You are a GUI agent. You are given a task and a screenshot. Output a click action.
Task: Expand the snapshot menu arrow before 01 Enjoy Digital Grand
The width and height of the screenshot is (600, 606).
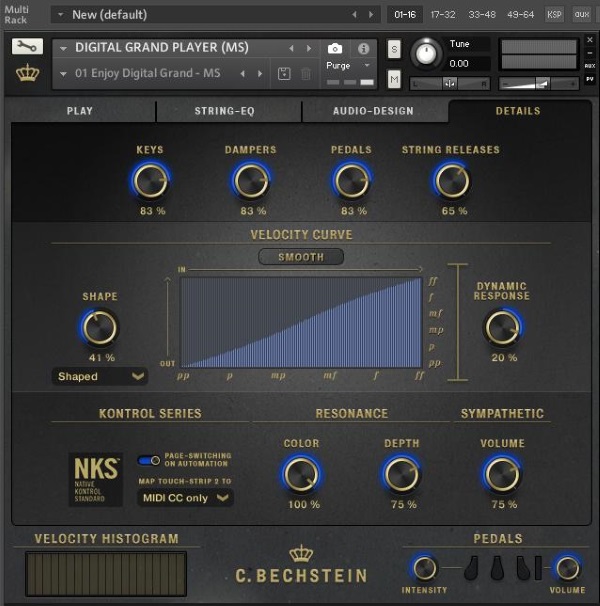pyautogui.click(x=63, y=73)
